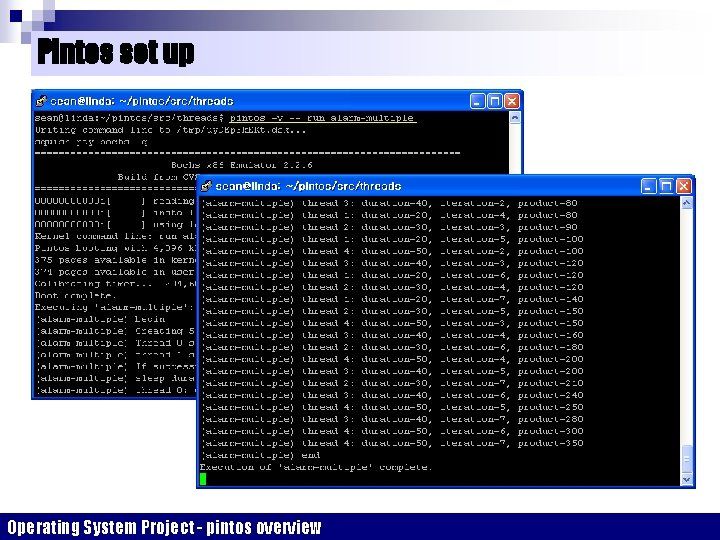The image size is (720, 540).
Task: Click the green cursor block in the front terminal
Action: (203, 479)
